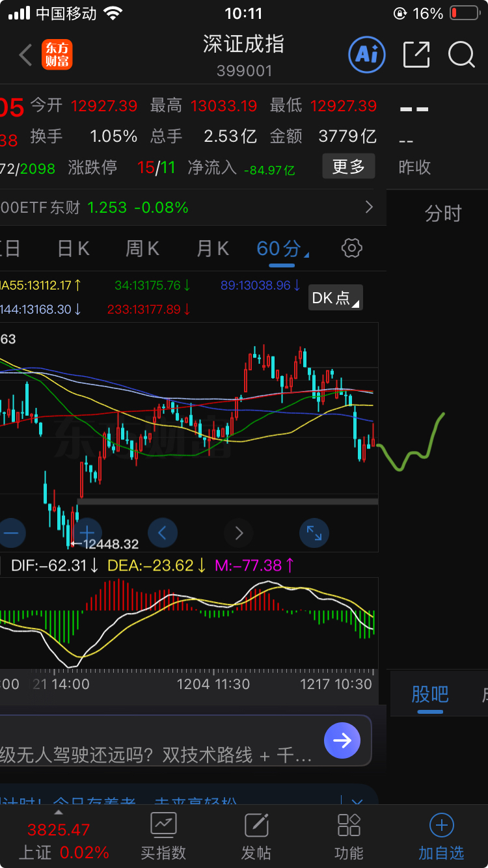Tap MACD M:-77.38 readout
The width and height of the screenshot is (488, 868).
(254, 566)
